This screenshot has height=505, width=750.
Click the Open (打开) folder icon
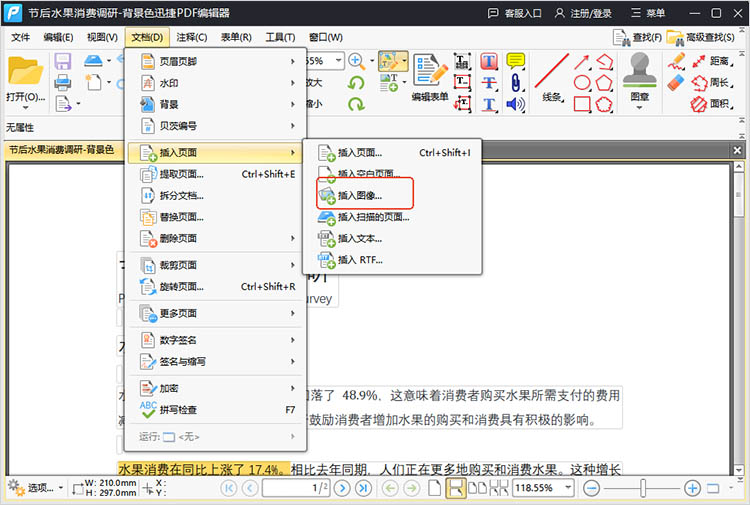tap(25, 71)
